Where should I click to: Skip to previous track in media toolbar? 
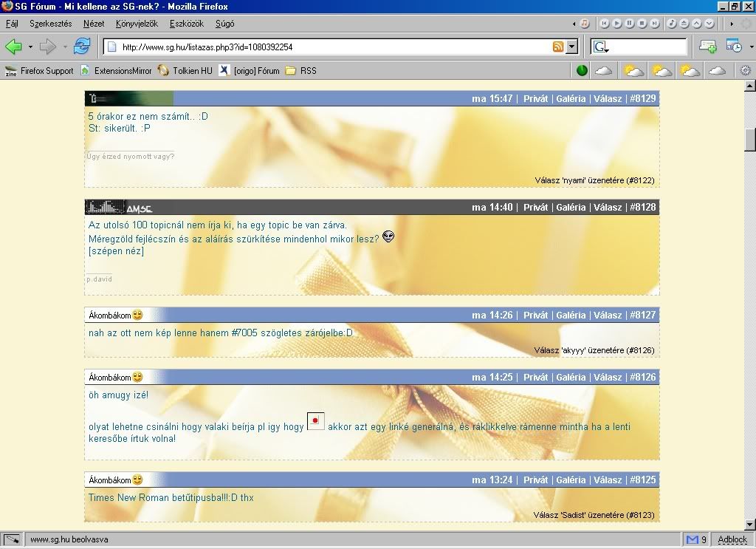coord(604,23)
